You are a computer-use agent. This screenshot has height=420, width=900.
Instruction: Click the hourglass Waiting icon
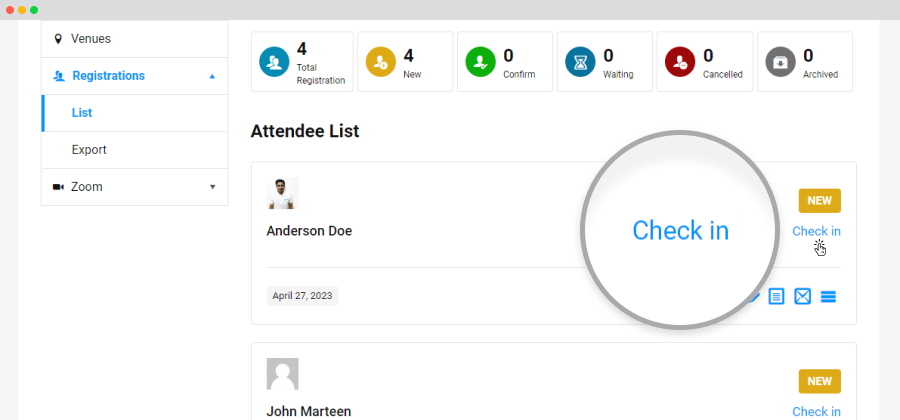click(580, 62)
